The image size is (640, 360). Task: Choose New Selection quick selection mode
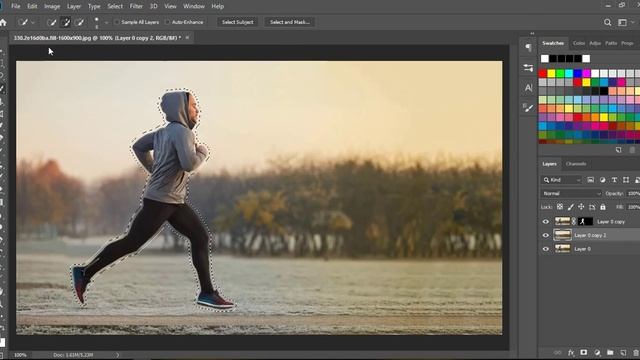pos(51,22)
